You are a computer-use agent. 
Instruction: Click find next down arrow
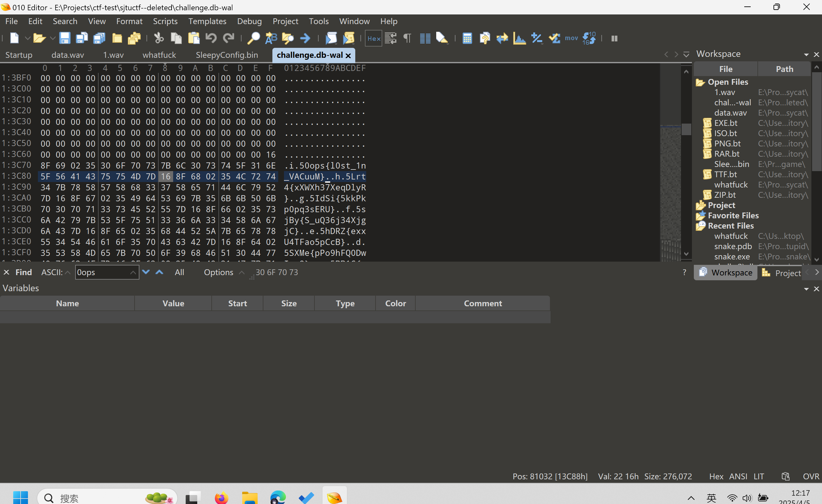click(146, 272)
